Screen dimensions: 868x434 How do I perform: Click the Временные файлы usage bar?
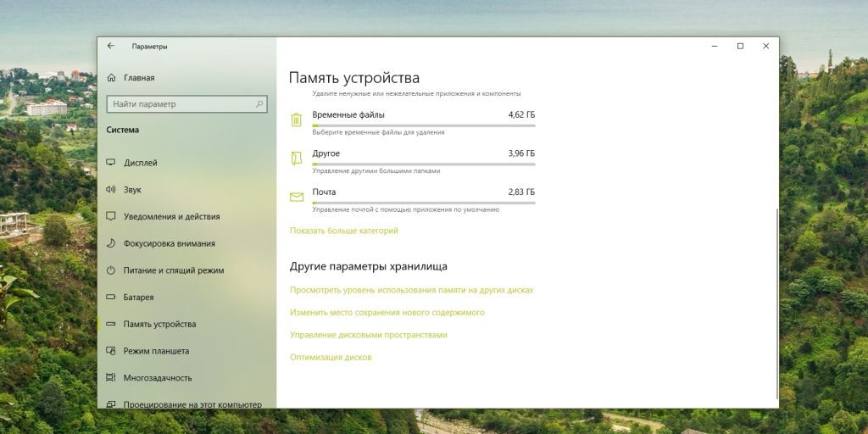423,125
